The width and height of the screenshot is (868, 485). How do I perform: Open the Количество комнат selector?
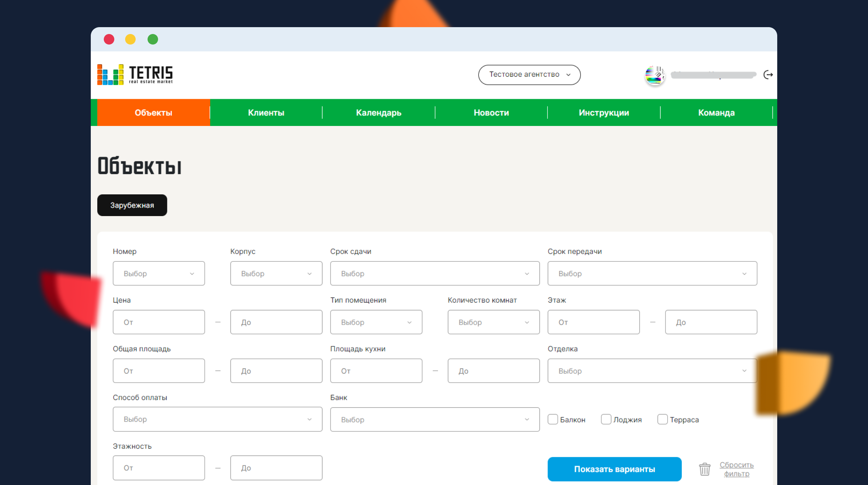click(x=493, y=322)
